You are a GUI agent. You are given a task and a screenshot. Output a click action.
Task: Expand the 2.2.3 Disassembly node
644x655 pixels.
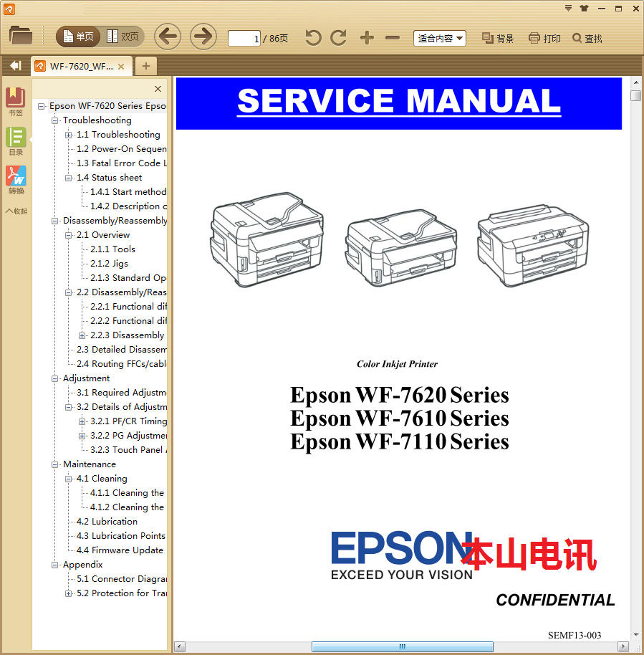point(82,335)
